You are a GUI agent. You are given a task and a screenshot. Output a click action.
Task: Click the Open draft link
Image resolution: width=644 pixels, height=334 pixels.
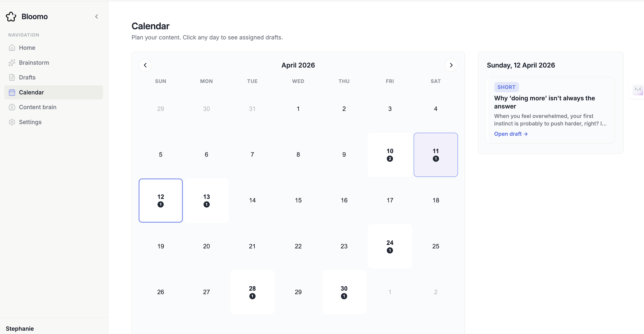pyautogui.click(x=511, y=134)
